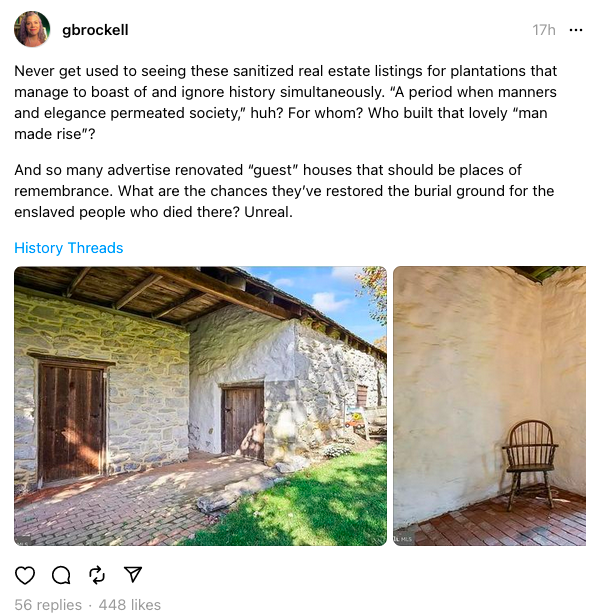612x615 pixels.
Task: Open the second photo with plaster wall
Action: tap(489, 405)
